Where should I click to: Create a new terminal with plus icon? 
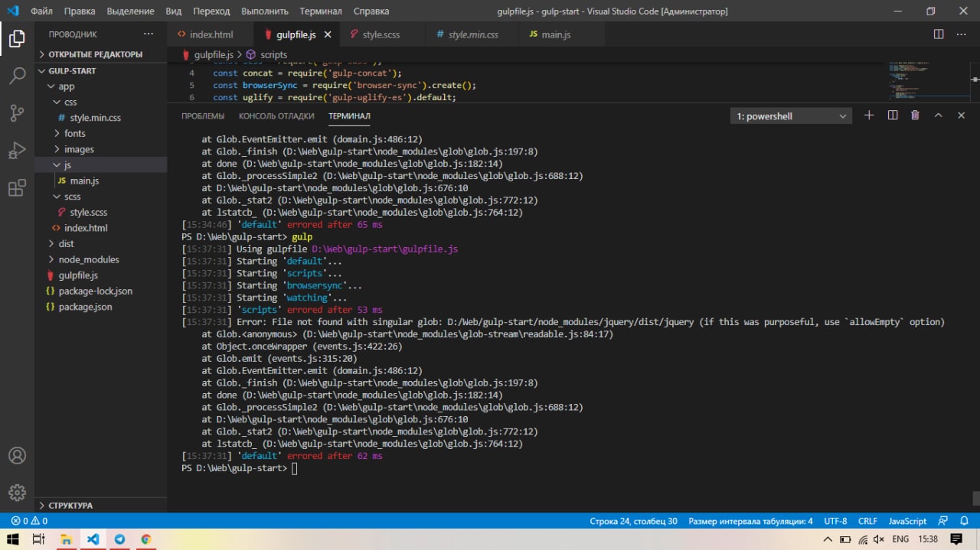click(x=869, y=116)
